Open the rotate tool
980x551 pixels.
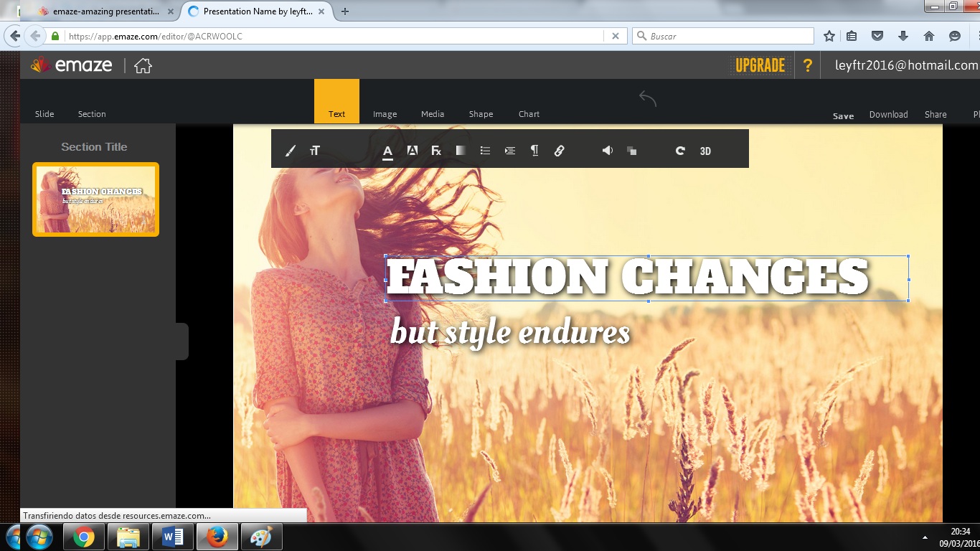680,151
